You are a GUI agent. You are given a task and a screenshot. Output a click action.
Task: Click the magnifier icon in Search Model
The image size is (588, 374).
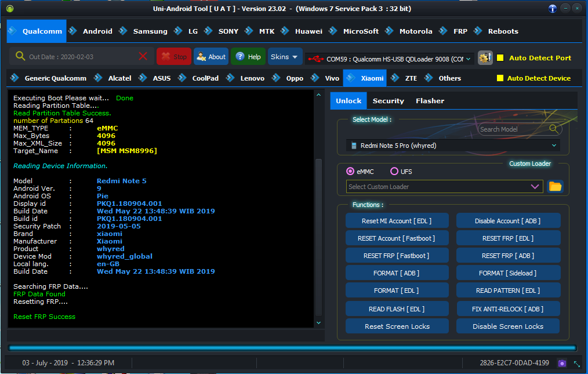[x=554, y=129]
